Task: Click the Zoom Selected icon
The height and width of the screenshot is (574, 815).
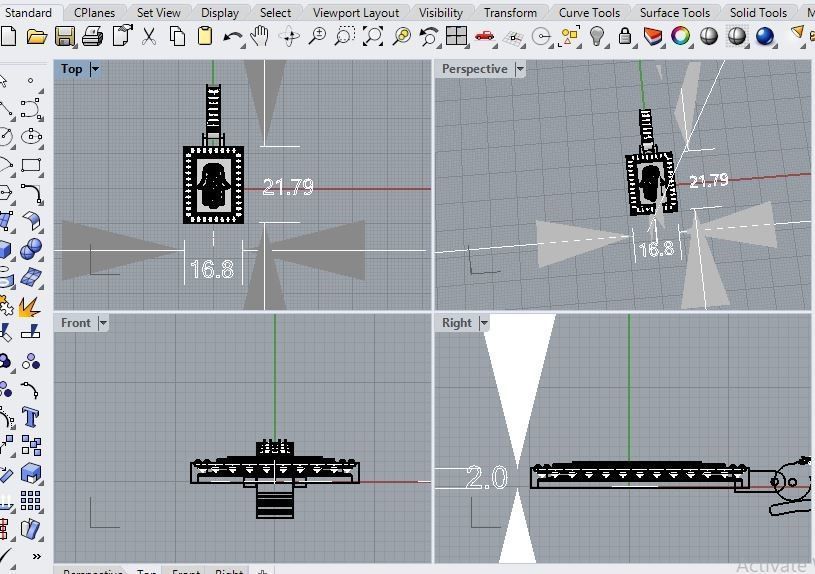Action: 401,36
